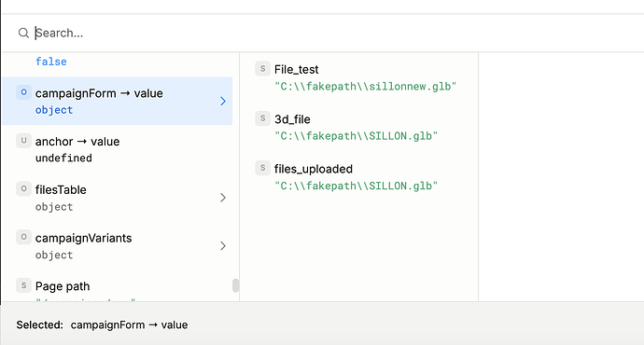The width and height of the screenshot is (644, 345).
Task: Select the filesTable row
Action: coord(117,198)
